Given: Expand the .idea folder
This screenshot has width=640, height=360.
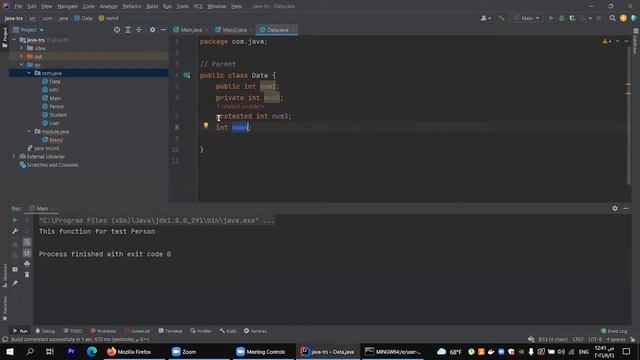Looking at the screenshot, I should tap(22, 48).
